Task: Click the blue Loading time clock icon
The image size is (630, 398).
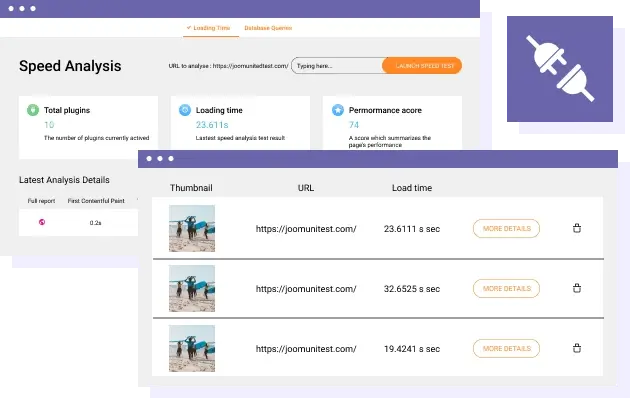Action: click(x=185, y=110)
